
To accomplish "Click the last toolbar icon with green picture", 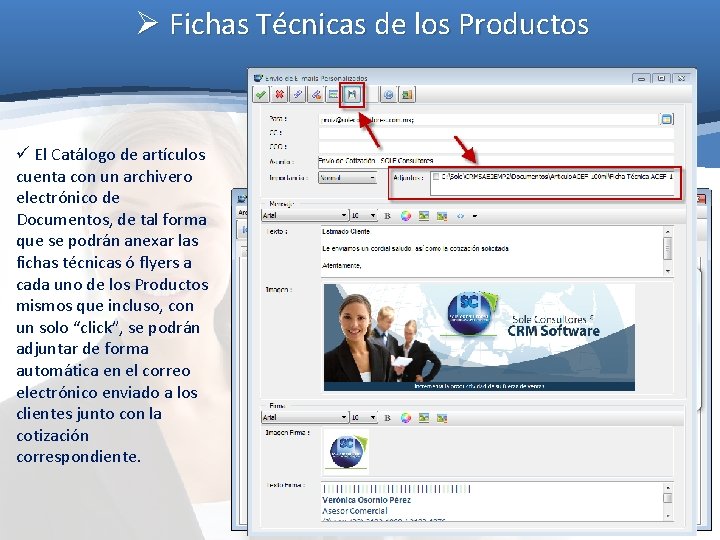I will pos(407,95).
